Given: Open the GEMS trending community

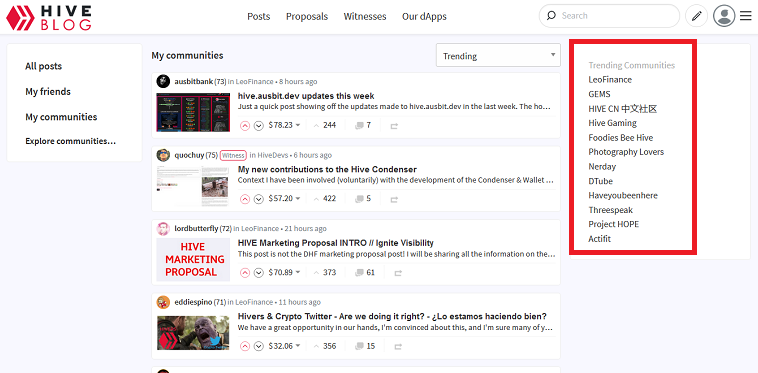Looking at the screenshot, I should [599, 94].
